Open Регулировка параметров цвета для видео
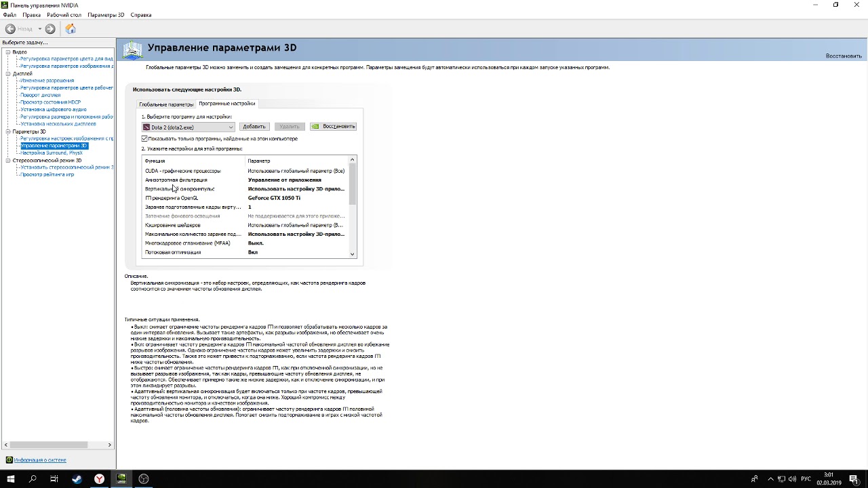 [x=66, y=59]
